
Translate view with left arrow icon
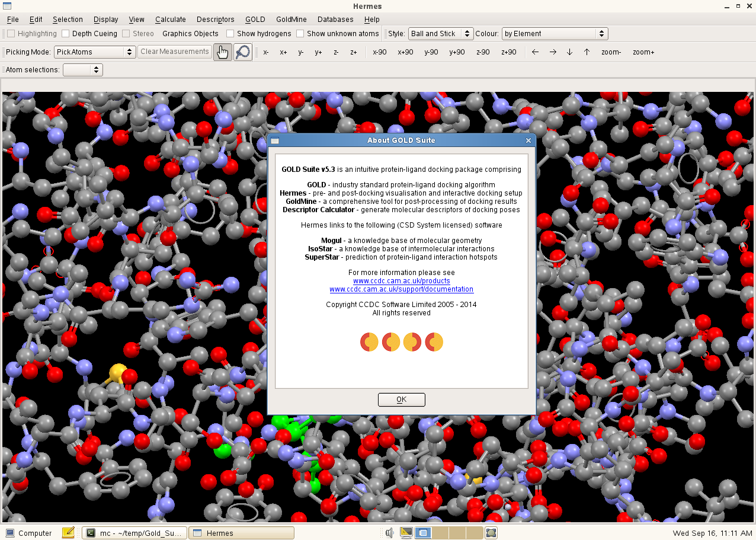[535, 52]
